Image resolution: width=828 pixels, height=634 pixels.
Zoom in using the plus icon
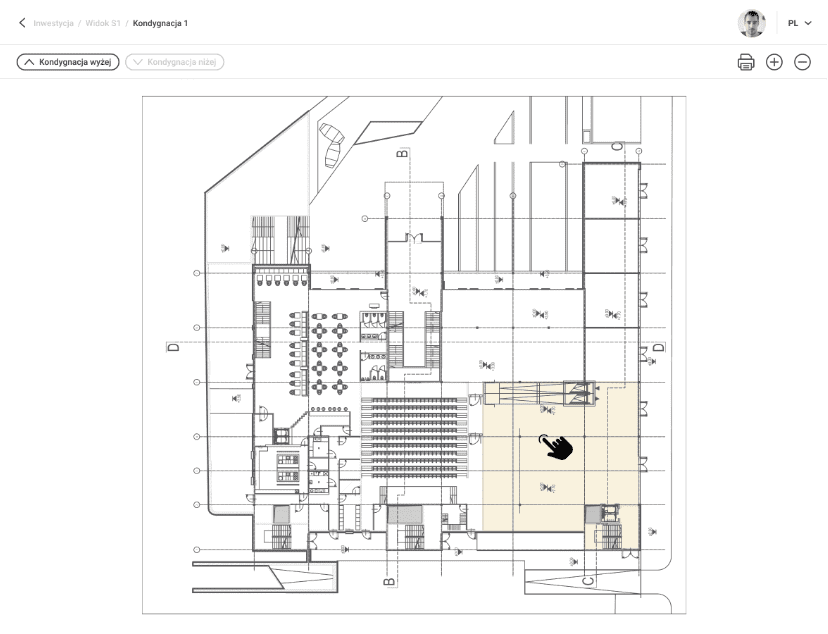774,62
